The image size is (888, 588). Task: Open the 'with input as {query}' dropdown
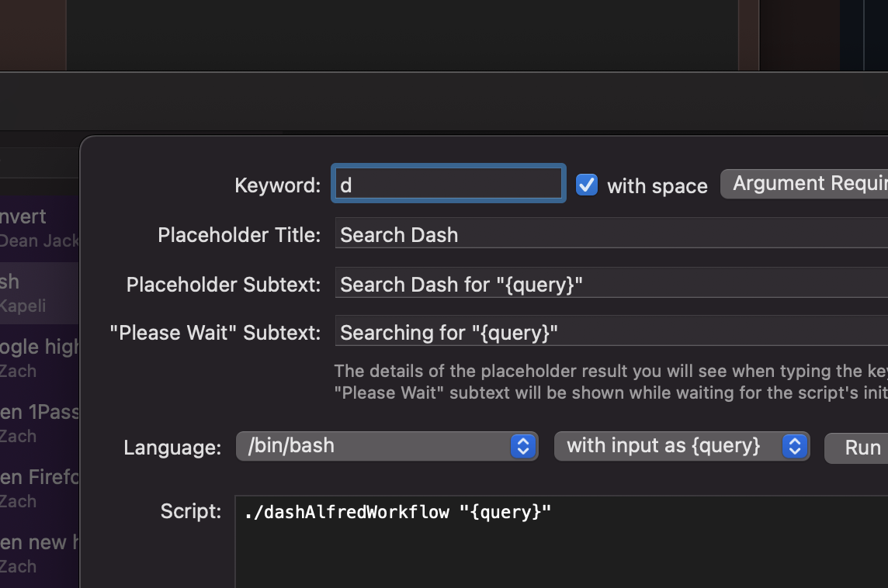(x=682, y=446)
